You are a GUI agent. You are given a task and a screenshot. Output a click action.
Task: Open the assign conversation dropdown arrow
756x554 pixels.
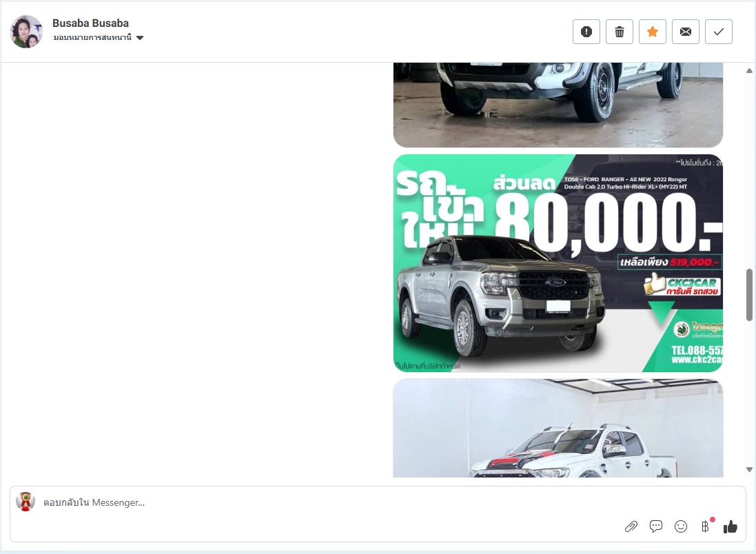pos(140,38)
